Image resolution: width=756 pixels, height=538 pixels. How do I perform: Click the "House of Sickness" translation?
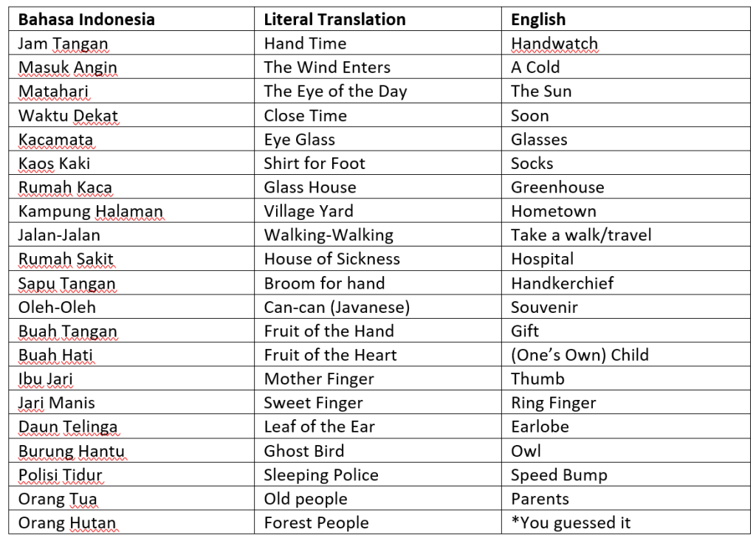point(331,259)
